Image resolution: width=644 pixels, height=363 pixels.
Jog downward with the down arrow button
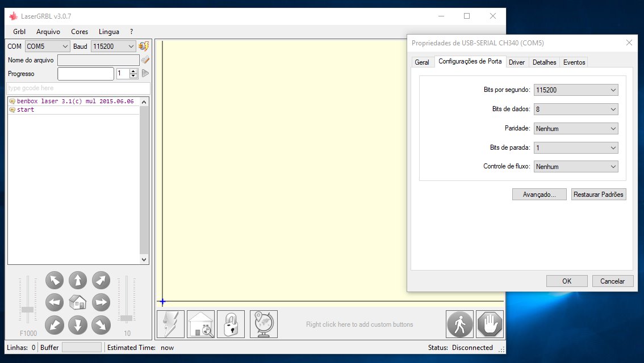(78, 325)
